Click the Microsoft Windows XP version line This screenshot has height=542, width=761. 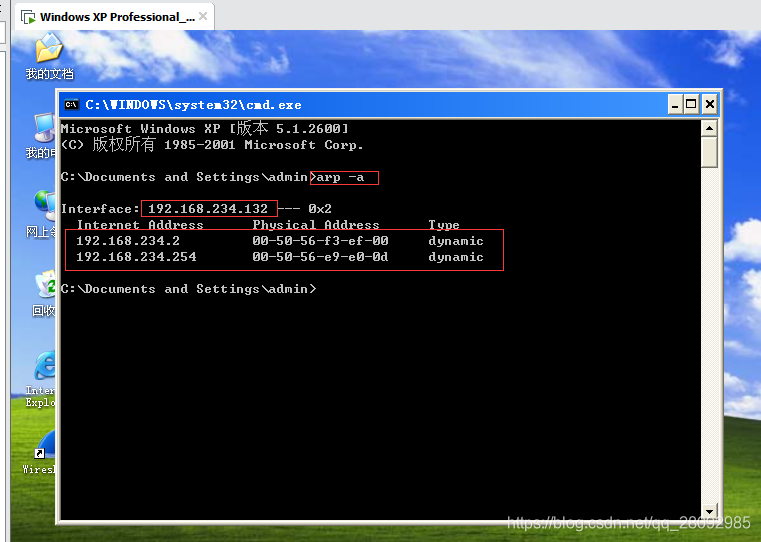(205, 129)
